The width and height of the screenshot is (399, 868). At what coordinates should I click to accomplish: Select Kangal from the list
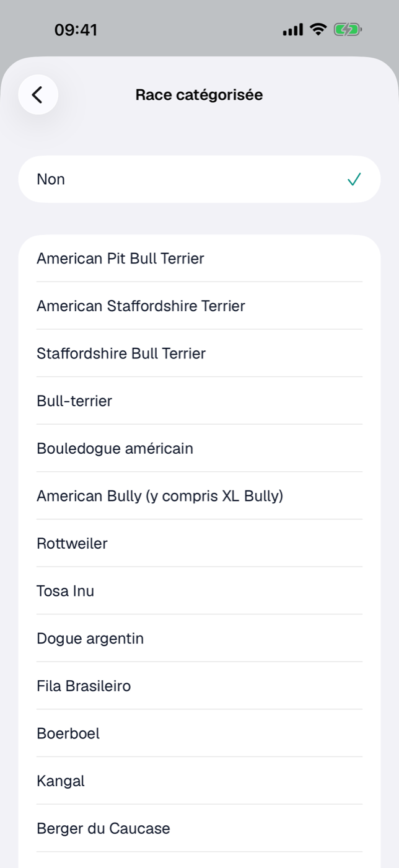coord(199,781)
